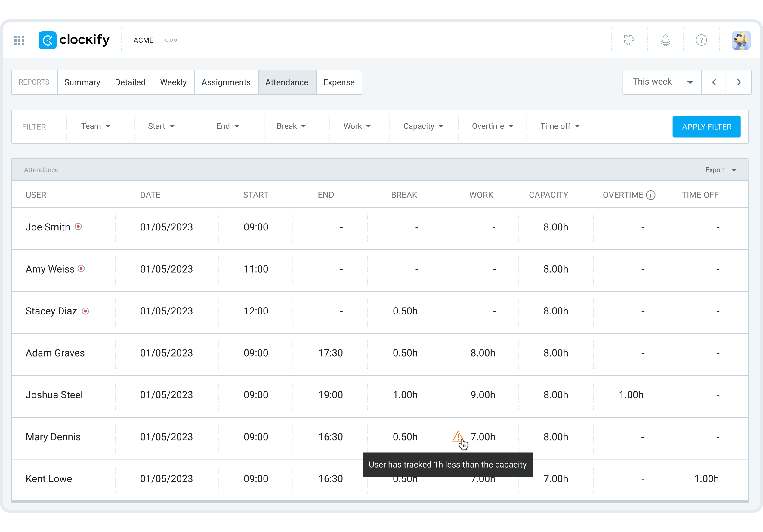Expand the This week date range dropdown
Screen dimensions: 763x532
click(x=662, y=82)
